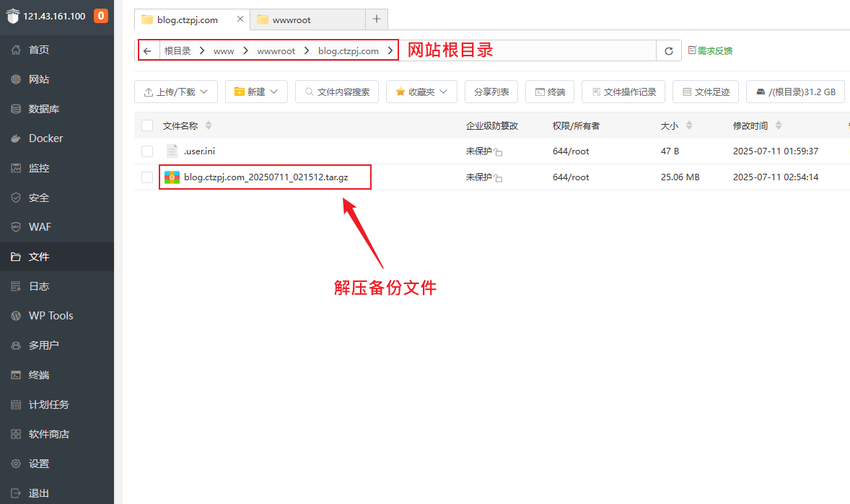Check the box for the tar.gz backup
Screen dimensions: 850x504
pyautogui.click(x=147, y=177)
